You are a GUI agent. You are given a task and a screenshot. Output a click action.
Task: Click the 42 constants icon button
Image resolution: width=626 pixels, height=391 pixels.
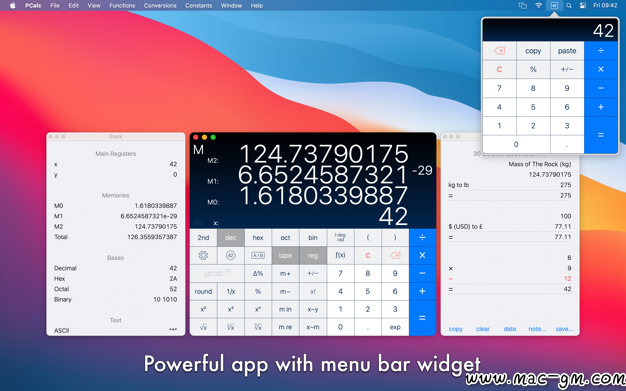[230, 255]
